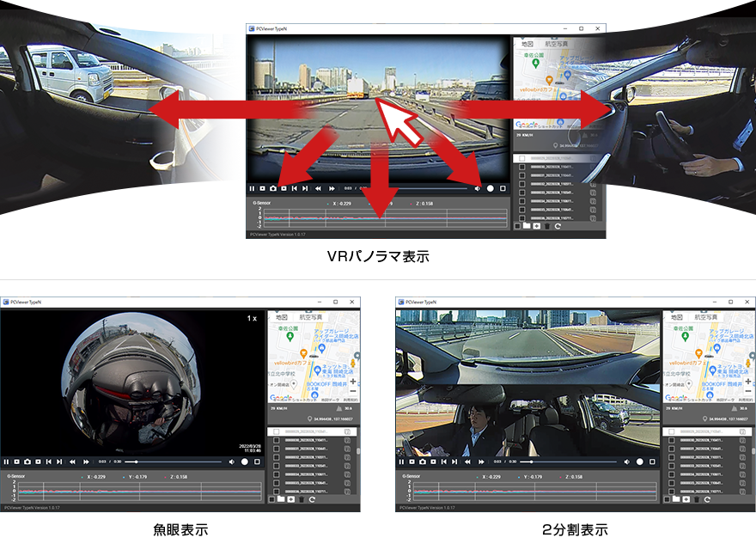This screenshot has width=756, height=538.
Task: Pause playback in the fisheye view window
Action: [x=5, y=462]
